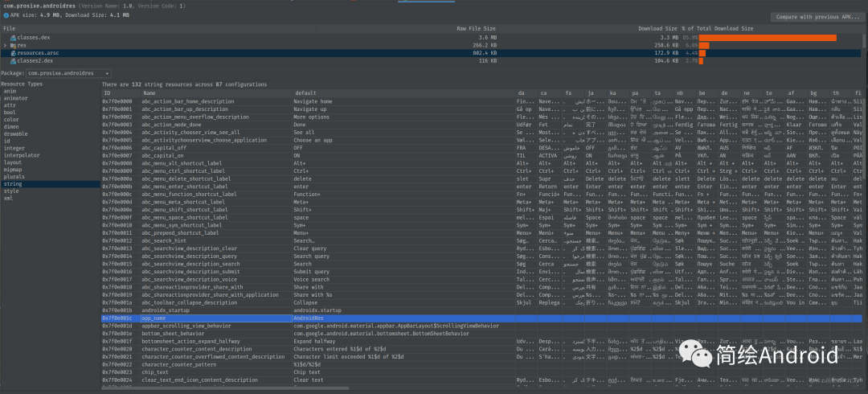868x394 pixels.
Task: Select the classes.dex file icon
Action: [13, 38]
